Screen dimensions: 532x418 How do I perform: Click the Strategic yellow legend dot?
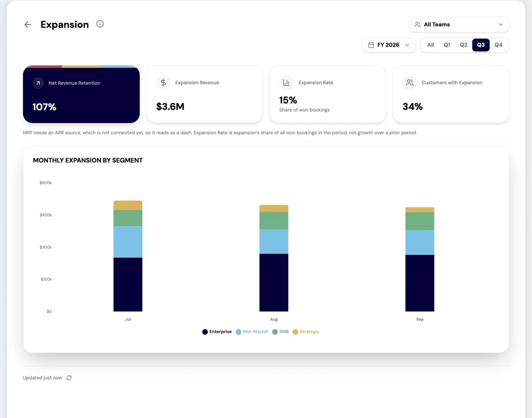(295, 332)
